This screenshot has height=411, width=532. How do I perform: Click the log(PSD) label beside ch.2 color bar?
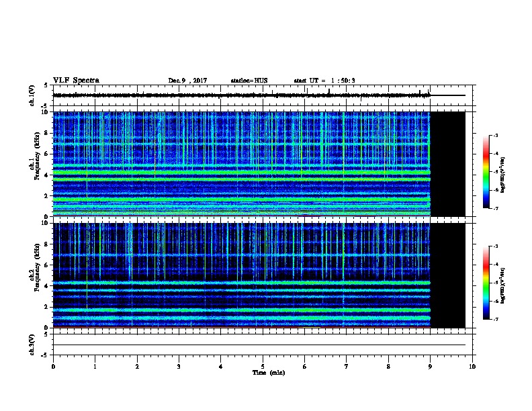[x=503, y=286]
